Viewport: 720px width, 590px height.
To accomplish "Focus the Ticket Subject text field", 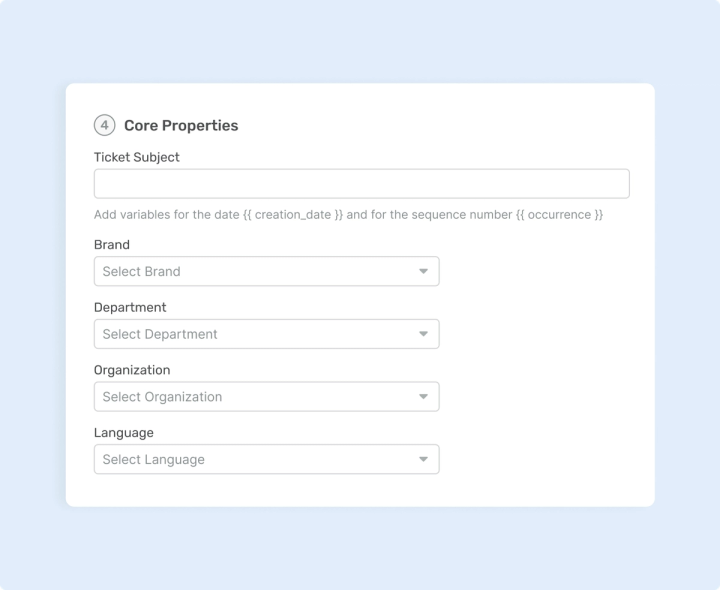I will (x=361, y=184).
